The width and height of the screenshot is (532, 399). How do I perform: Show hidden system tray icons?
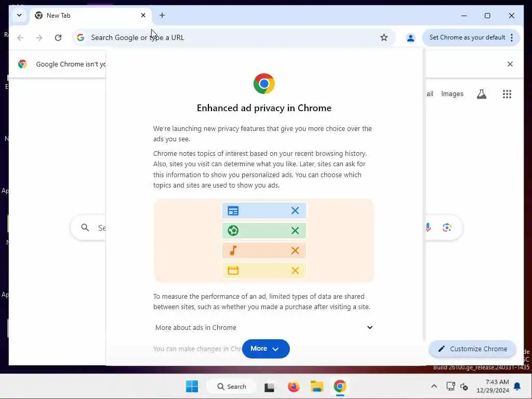[x=434, y=387]
